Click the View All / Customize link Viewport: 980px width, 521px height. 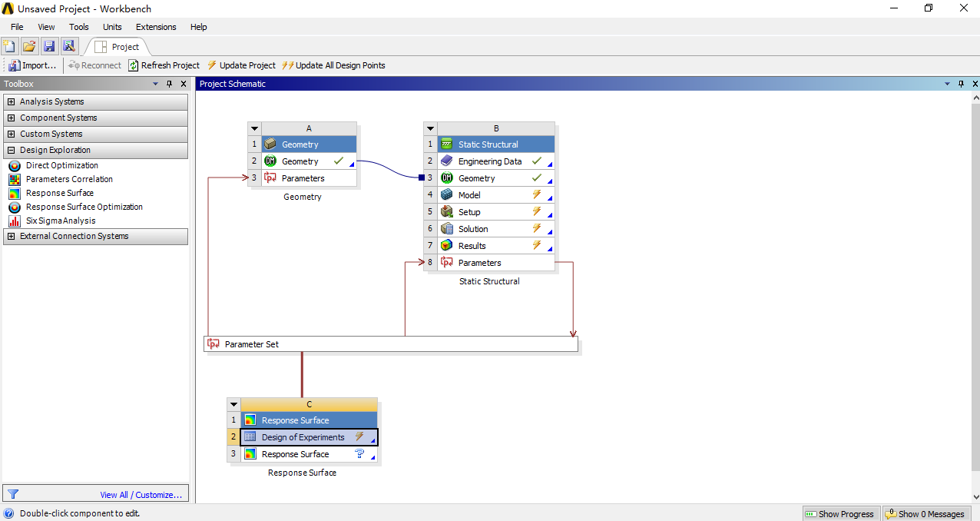(x=142, y=493)
